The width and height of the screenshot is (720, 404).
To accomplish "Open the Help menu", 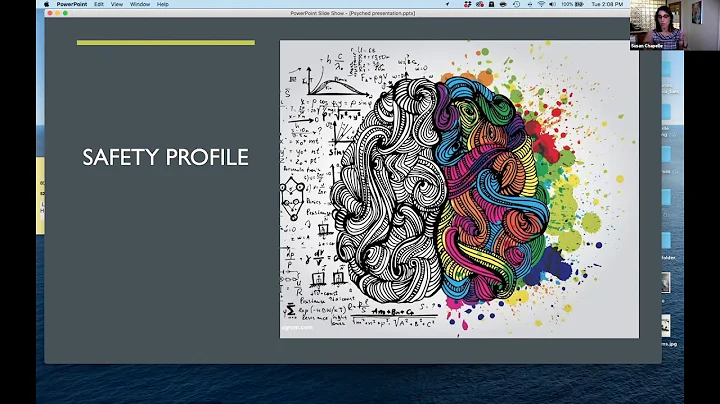I will click(163, 4).
